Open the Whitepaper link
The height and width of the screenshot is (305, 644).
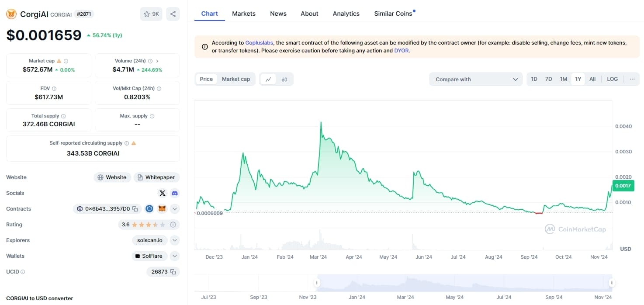156,177
